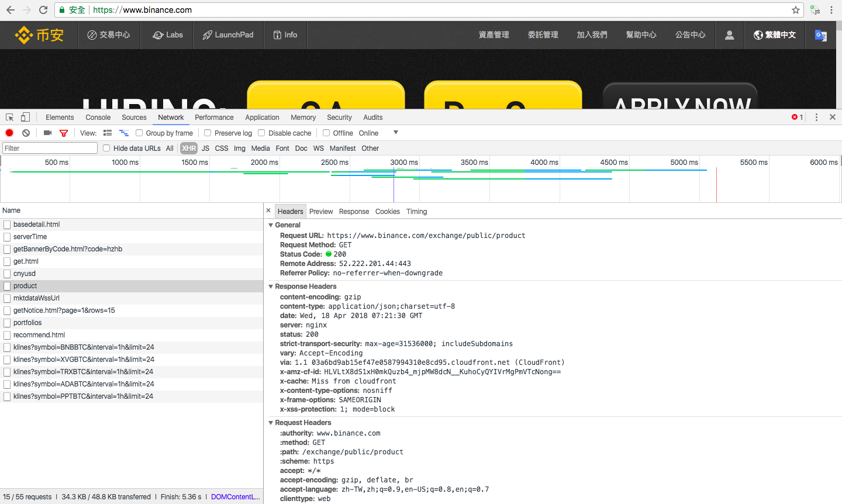This screenshot has width=842, height=504.
Task: Toggle the device toolbar icon
Action: pyautogui.click(x=25, y=117)
